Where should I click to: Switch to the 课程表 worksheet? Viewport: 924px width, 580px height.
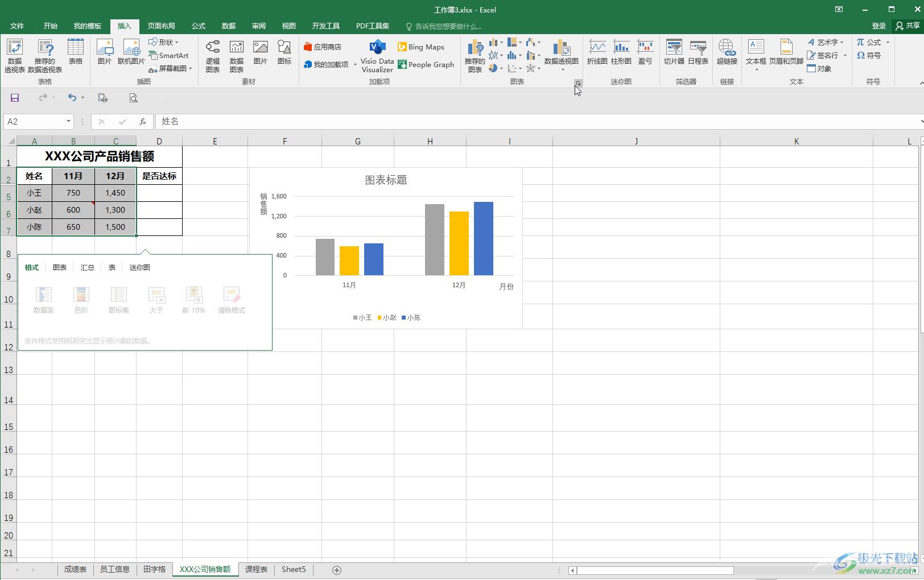[256, 569]
